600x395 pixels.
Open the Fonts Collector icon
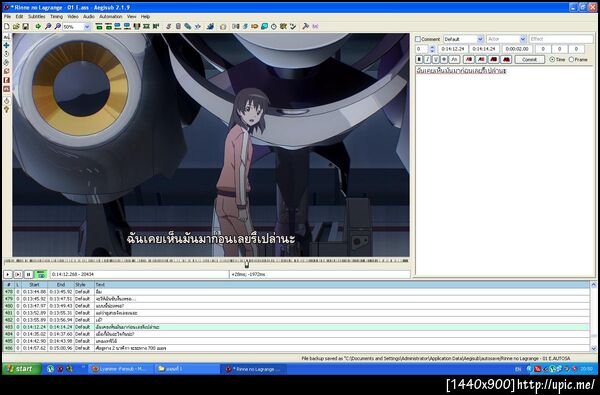point(197,26)
